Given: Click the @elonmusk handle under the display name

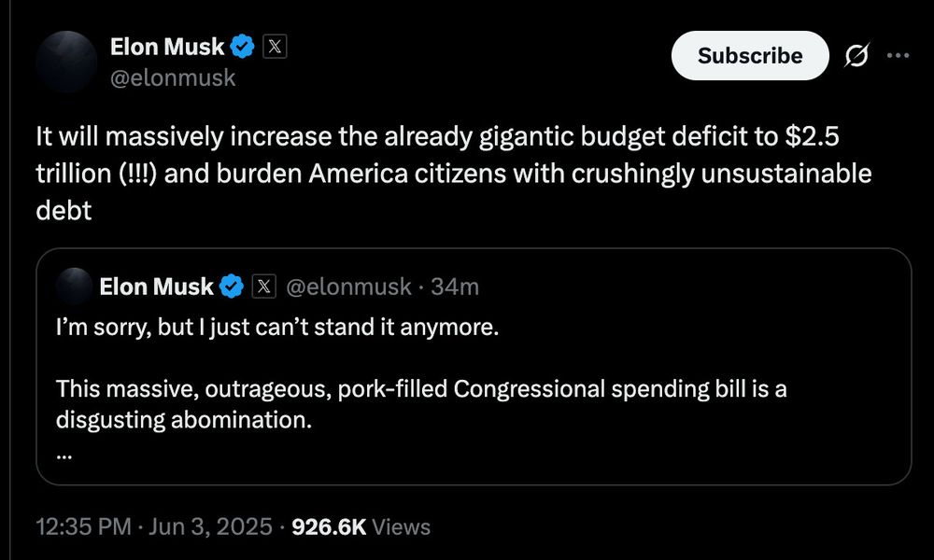Looking at the screenshot, I should point(173,78).
